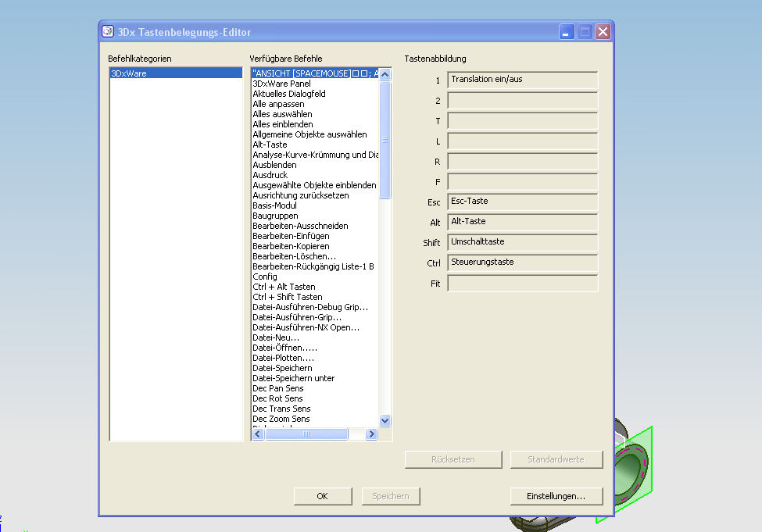Viewport: 762px width, 532px height.
Task: Select "Bearbeiten-Einfügen" command
Action: click(x=314, y=236)
